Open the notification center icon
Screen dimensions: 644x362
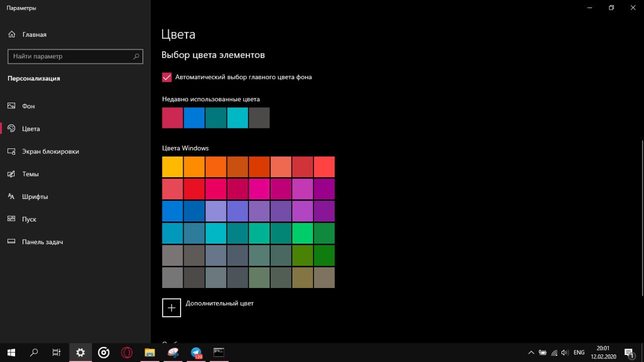point(629,352)
